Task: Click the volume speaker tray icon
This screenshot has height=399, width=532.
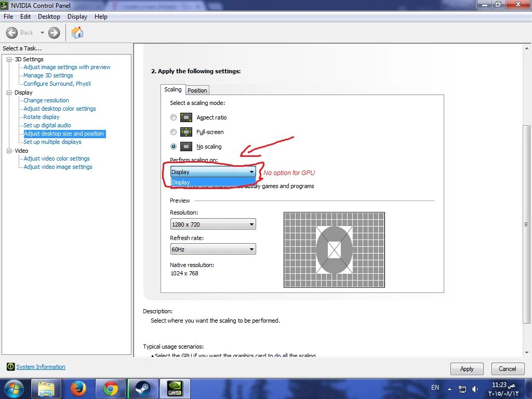Action: click(475, 389)
